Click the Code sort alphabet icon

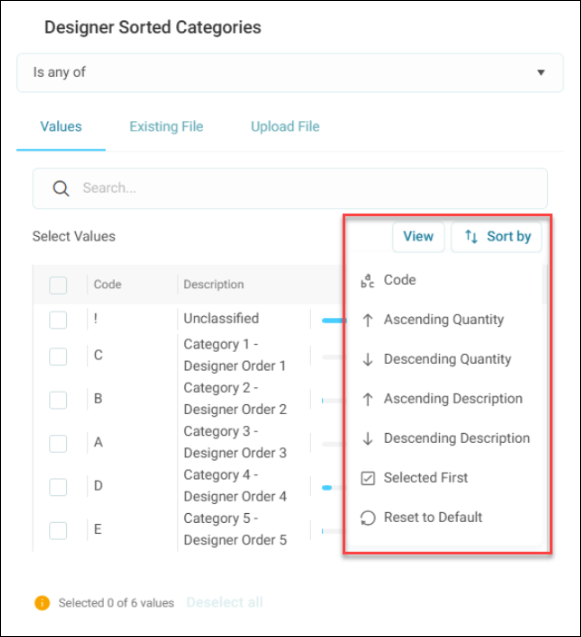click(367, 281)
